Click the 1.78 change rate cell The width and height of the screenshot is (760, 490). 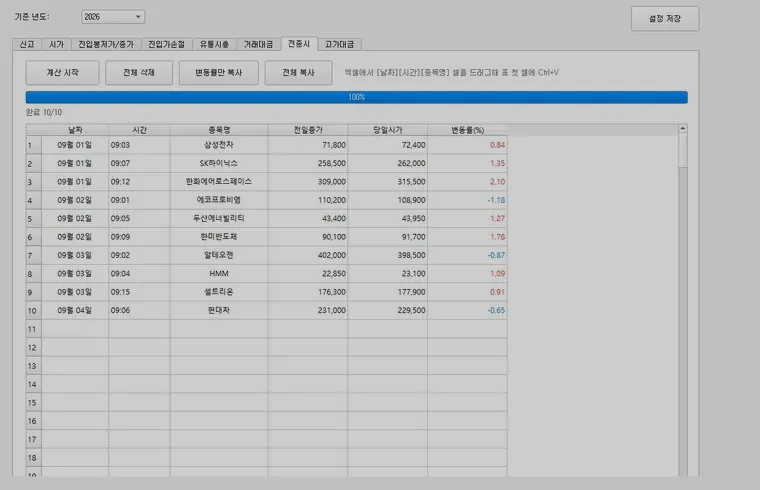pos(467,237)
